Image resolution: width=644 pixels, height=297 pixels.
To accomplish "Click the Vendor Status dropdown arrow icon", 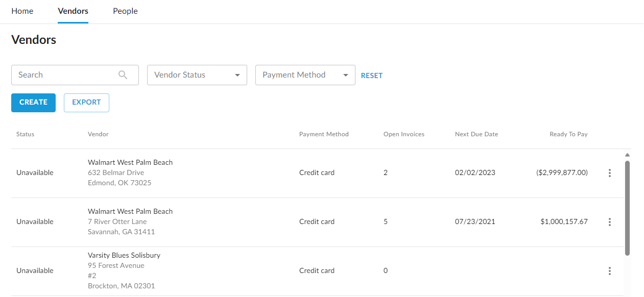I will point(237,75).
